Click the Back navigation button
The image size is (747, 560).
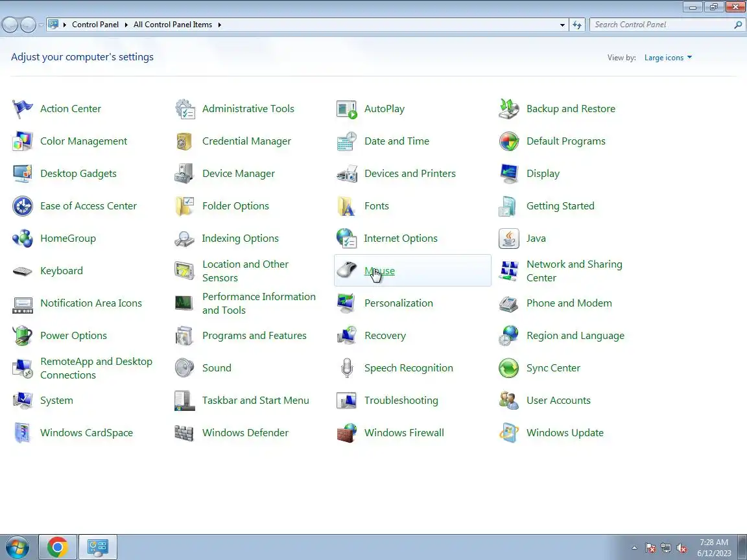(x=10, y=25)
